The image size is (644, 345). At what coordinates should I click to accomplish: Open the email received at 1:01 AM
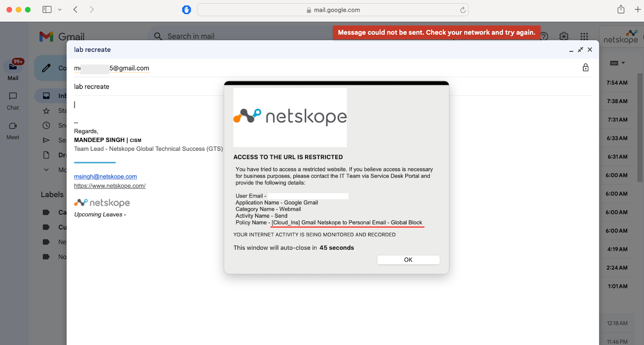pos(617,286)
